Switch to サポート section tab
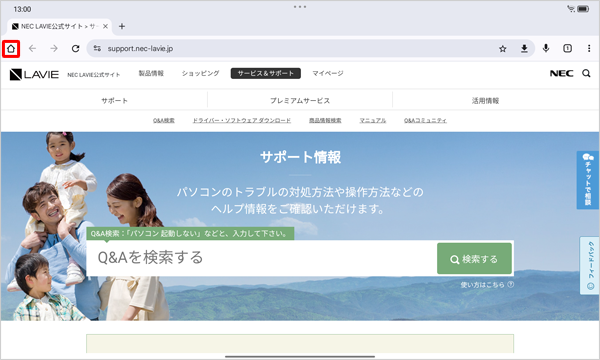The image size is (600, 360). tap(114, 101)
